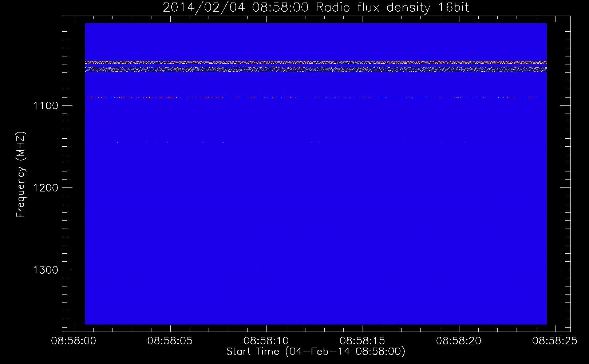Click the 08:58:05 time tick label
The image size is (589, 364).
tap(170, 341)
